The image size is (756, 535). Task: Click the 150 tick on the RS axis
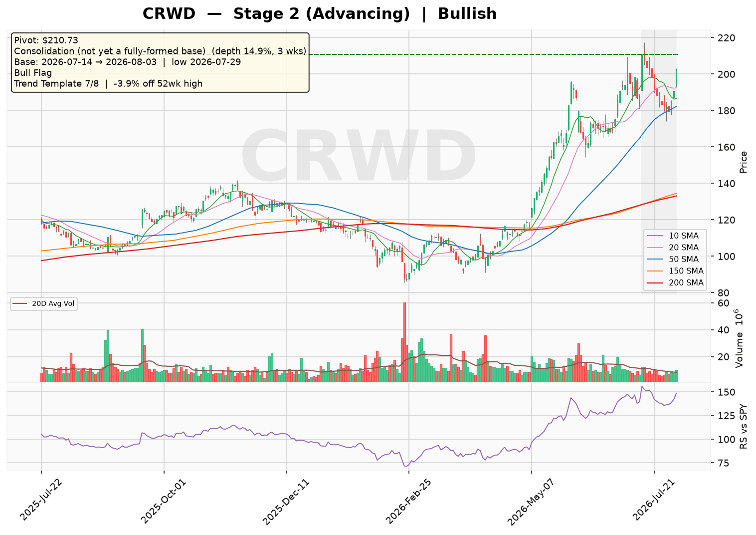(x=725, y=393)
